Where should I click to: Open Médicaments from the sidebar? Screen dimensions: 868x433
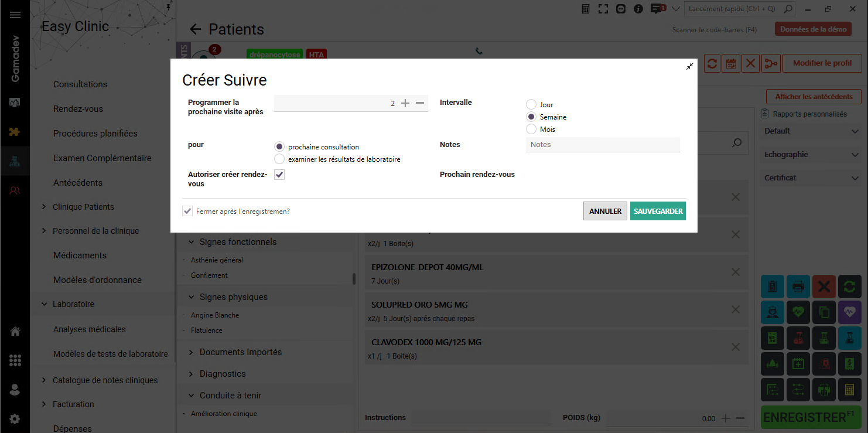(x=80, y=255)
